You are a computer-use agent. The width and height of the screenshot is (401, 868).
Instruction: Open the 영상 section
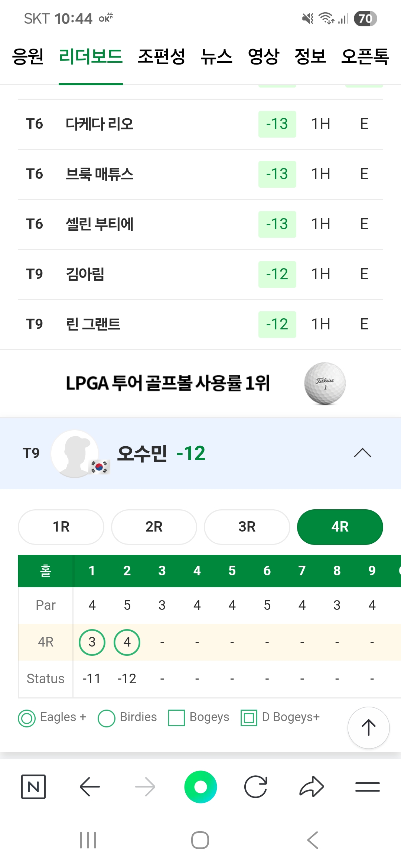click(264, 57)
